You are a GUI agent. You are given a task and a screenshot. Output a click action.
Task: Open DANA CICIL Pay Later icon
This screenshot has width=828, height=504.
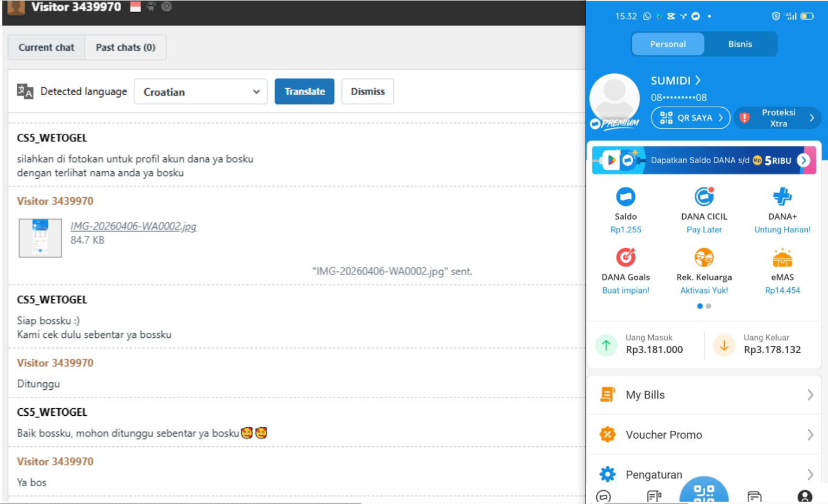[704, 197]
